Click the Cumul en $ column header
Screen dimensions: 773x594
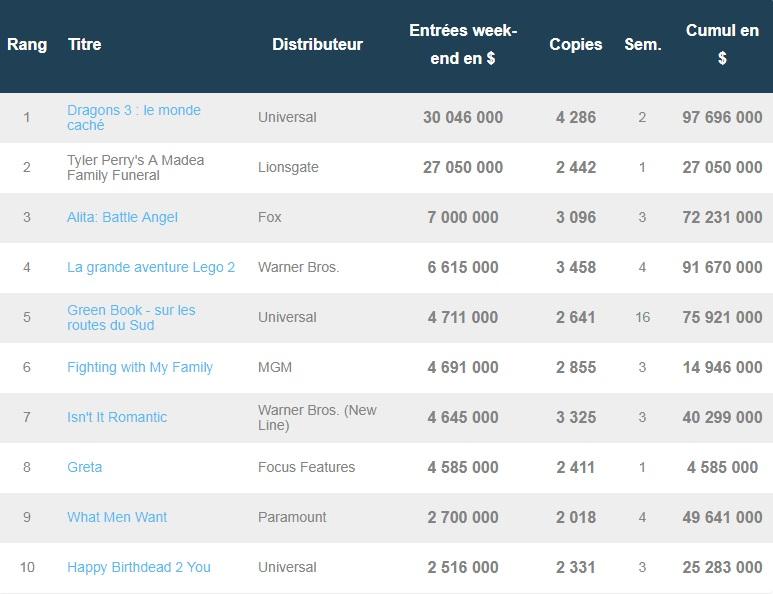point(721,45)
